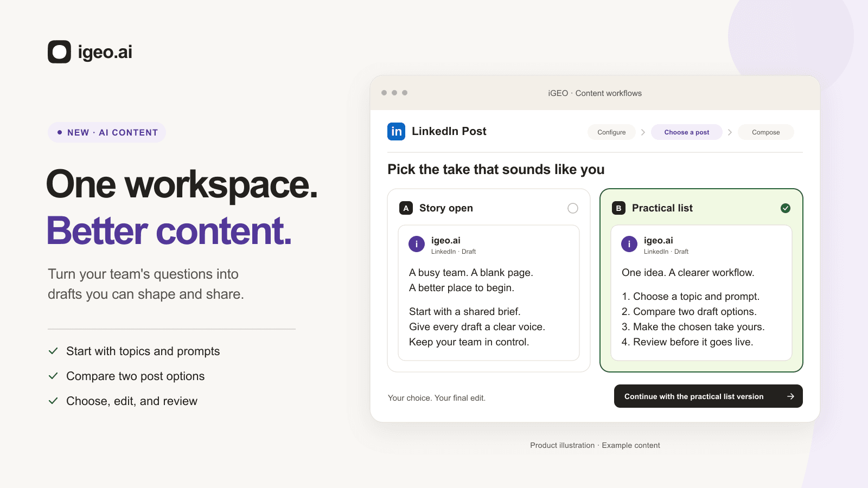
Task: Toggle the Practical list green check selector
Action: (786, 208)
